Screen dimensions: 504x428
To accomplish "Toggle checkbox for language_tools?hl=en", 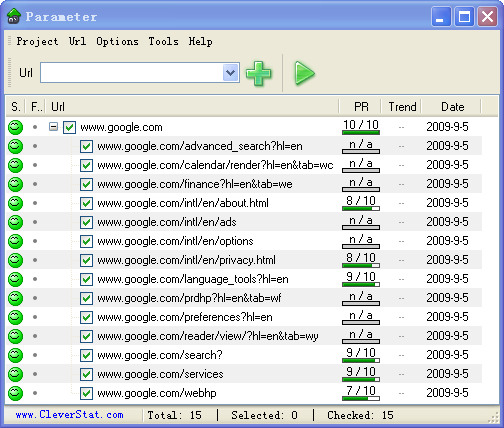I will click(x=86, y=279).
